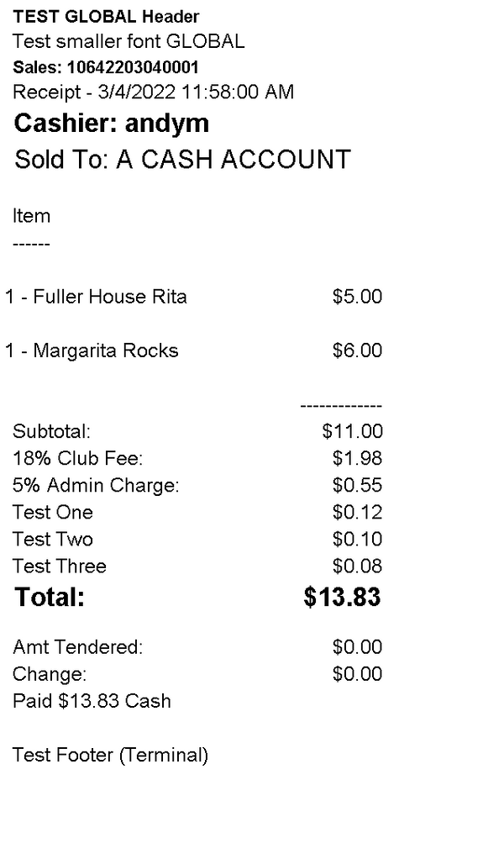Click the Item column heading
Image resolution: width=504 pixels, height=859 pixels.
click(x=31, y=216)
